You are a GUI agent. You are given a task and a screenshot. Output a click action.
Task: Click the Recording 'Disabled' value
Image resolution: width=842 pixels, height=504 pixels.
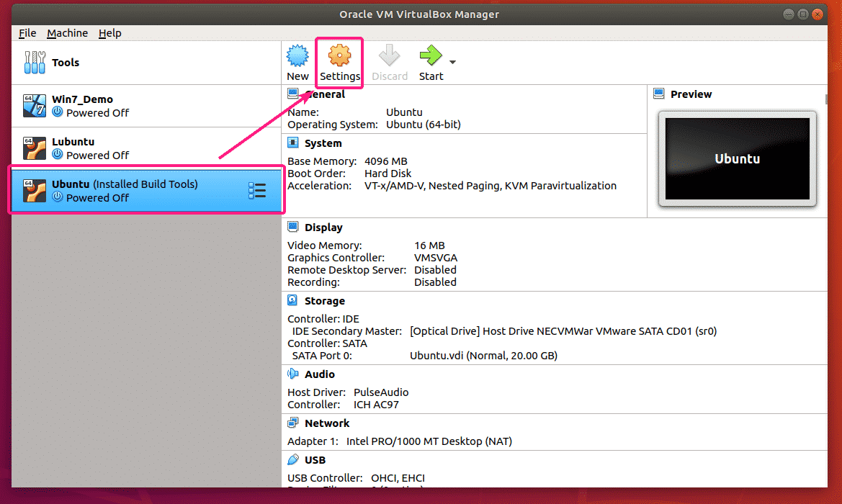point(435,282)
